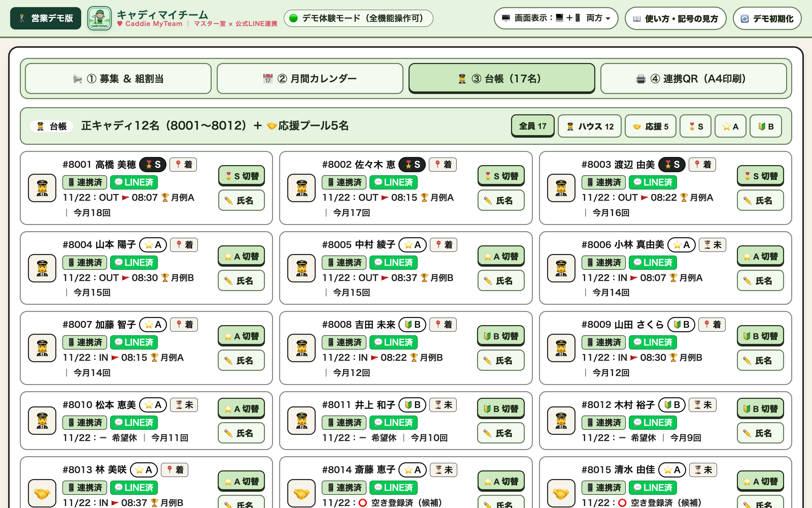
Task: Toggle B rank switch for #8012 木村 裕子
Action: [x=760, y=408]
